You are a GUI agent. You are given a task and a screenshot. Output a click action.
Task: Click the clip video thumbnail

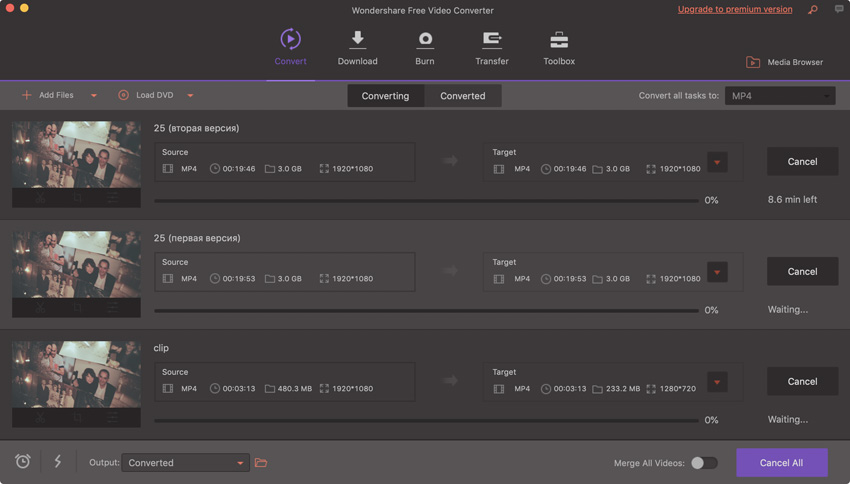coord(76,374)
